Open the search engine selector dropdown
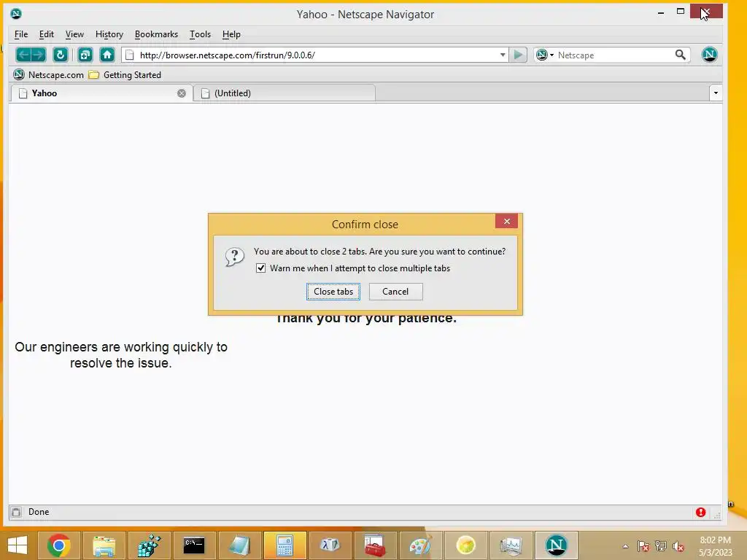Screen dimensions: 747x560 (544, 55)
